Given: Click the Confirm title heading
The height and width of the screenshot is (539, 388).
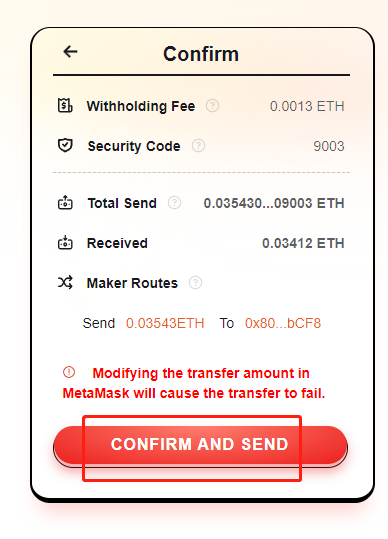Looking at the screenshot, I should 201,54.
